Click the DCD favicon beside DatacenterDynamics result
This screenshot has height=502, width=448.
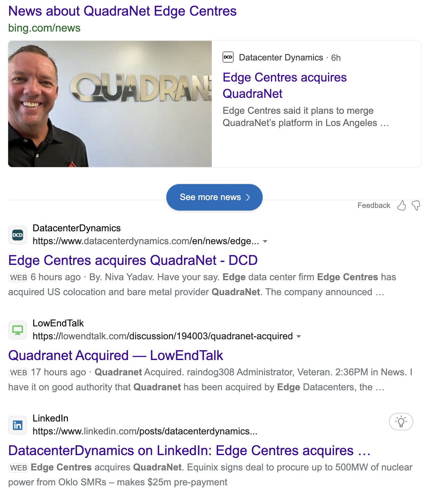[18, 235]
